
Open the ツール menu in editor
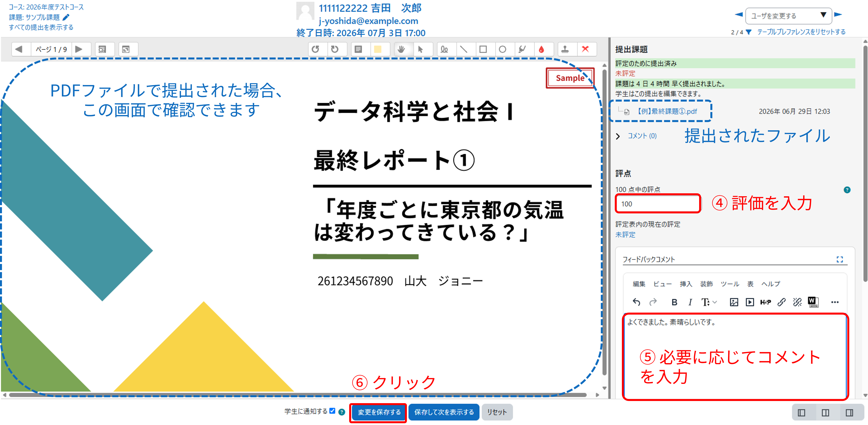point(730,284)
